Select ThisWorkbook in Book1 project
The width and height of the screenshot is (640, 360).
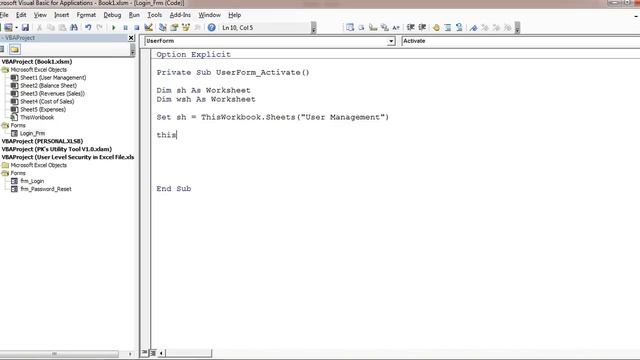[x=37, y=118]
